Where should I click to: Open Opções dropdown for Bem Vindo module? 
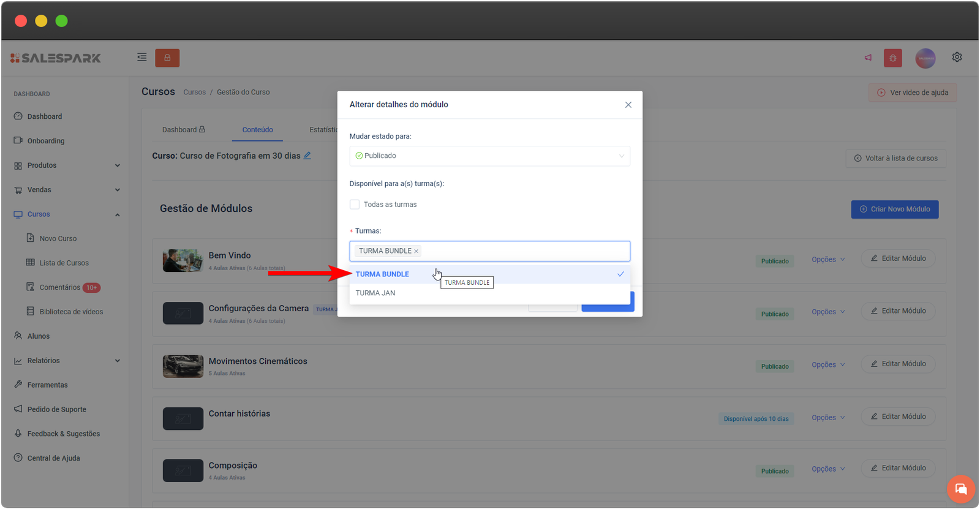[828, 260]
